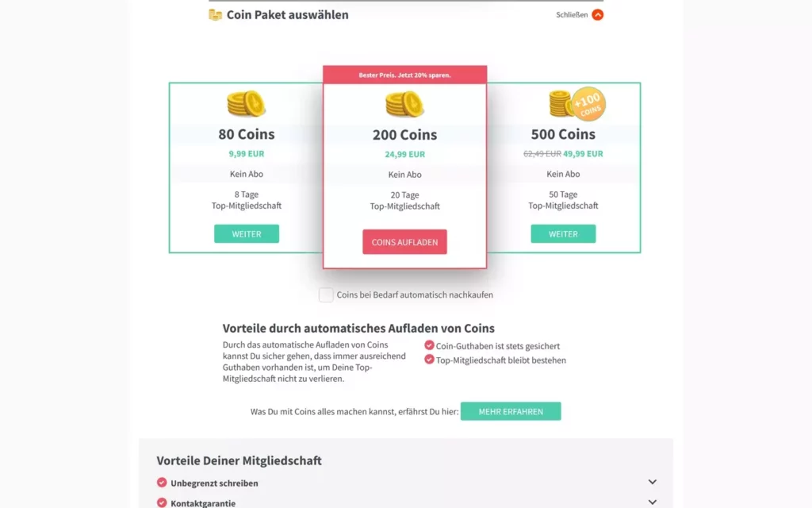Viewport: 812px width, 508px height.
Task: Click the checkmark beside 'Coin-Guthaben ist stets gesichert'
Action: 431,346
